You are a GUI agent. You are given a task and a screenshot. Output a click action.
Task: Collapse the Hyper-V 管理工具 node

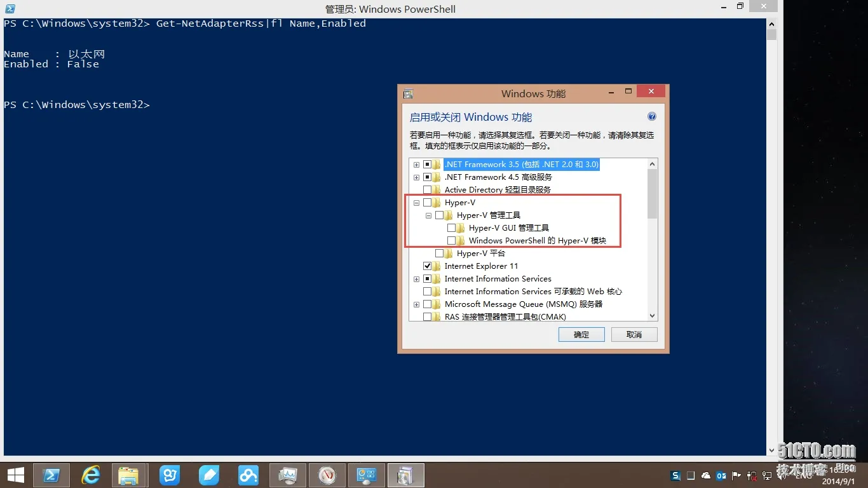428,215
